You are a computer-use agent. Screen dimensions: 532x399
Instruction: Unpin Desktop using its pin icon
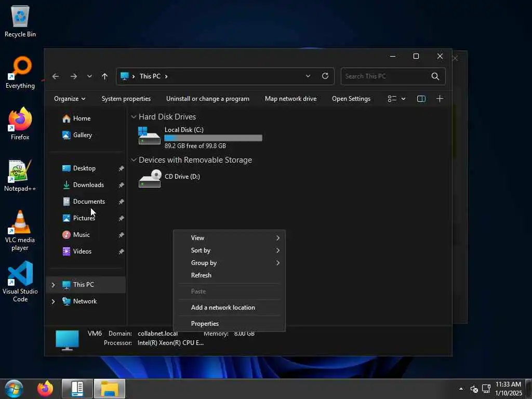[x=121, y=168]
